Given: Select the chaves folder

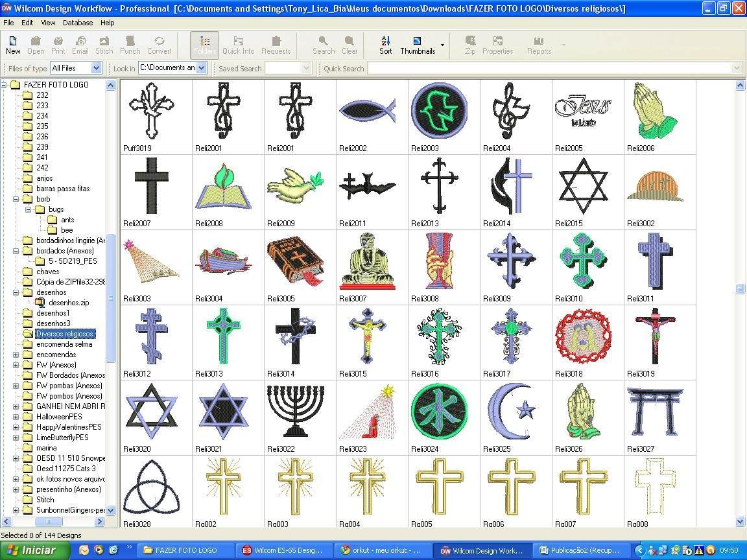Looking at the screenshot, I should point(47,272).
